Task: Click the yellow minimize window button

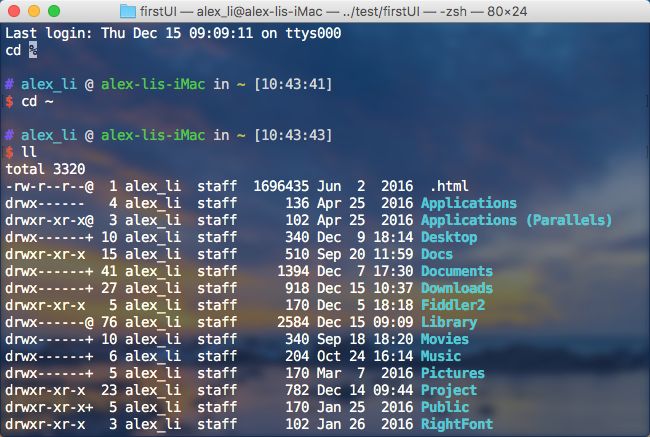Action: 34,11
